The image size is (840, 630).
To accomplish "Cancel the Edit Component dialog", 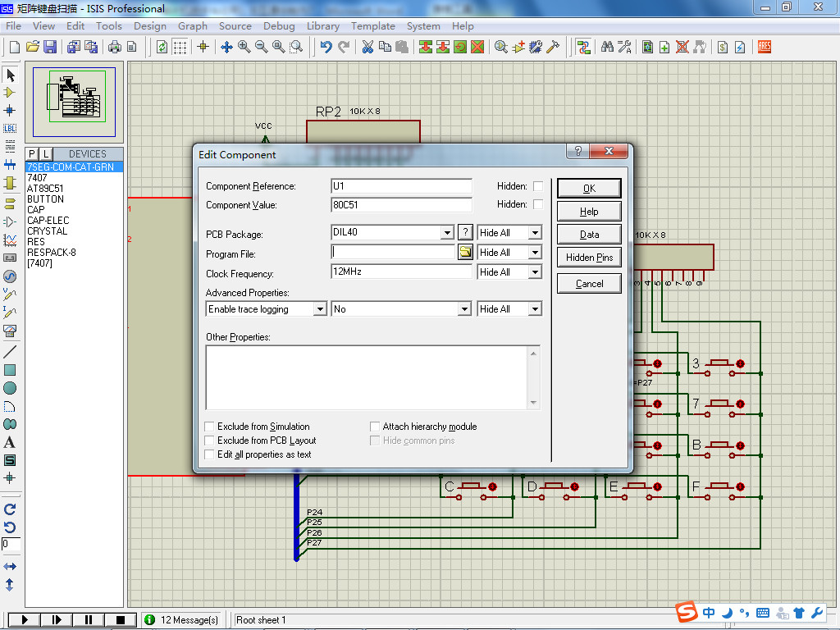I will [x=589, y=284].
